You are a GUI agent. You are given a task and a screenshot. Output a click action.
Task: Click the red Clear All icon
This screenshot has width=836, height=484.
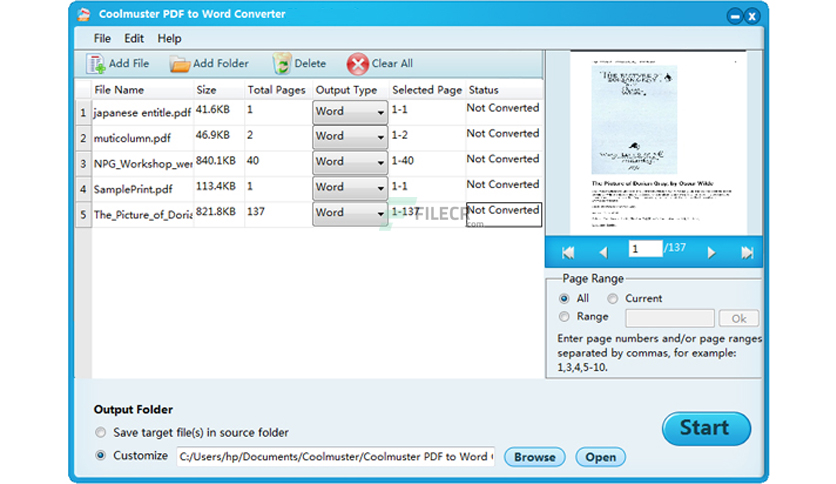pos(357,64)
